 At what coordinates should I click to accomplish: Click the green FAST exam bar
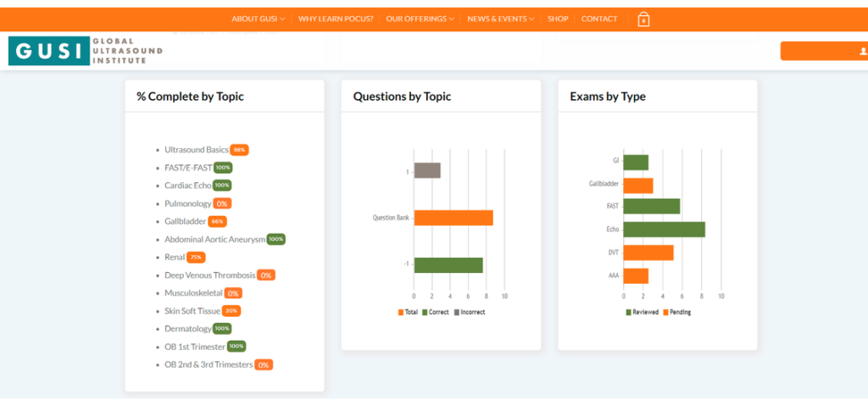[652, 206]
